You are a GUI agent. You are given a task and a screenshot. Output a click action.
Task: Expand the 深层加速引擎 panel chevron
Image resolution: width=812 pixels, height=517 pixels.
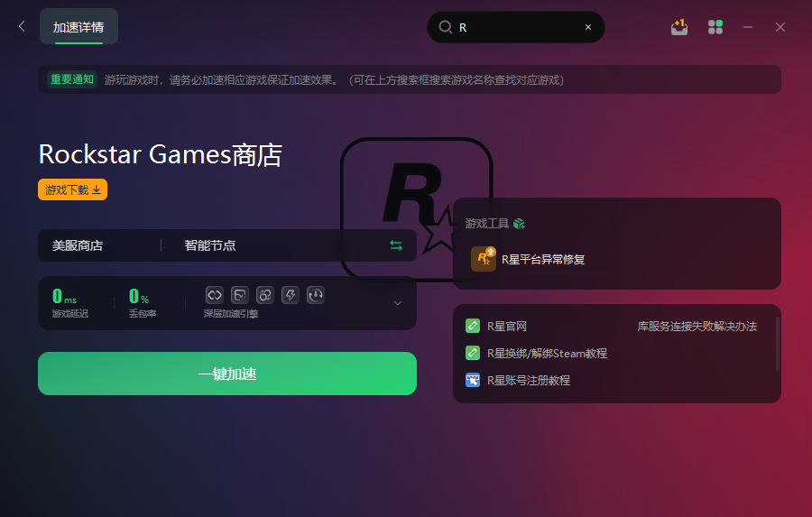pyautogui.click(x=398, y=303)
